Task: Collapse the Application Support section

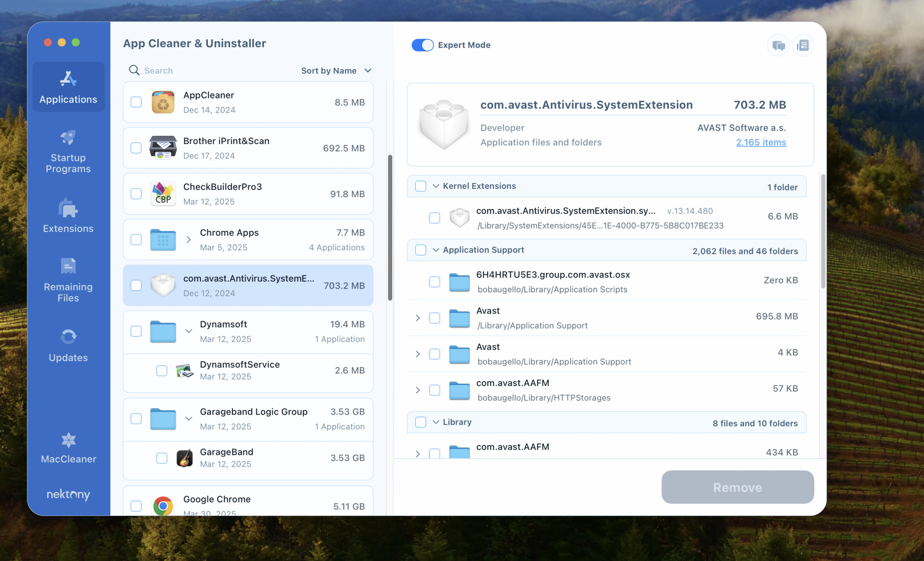Action: point(436,250)
